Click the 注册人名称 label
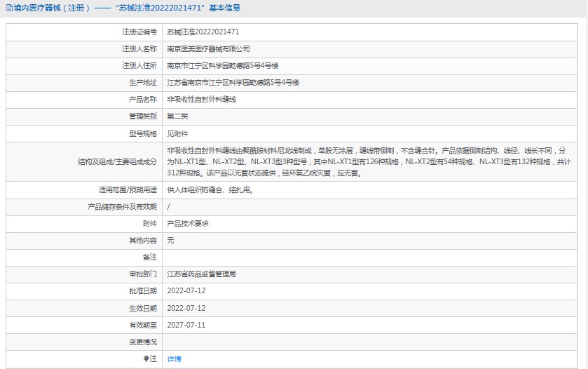This screenshot has height=369, width=588. (139, 49)
